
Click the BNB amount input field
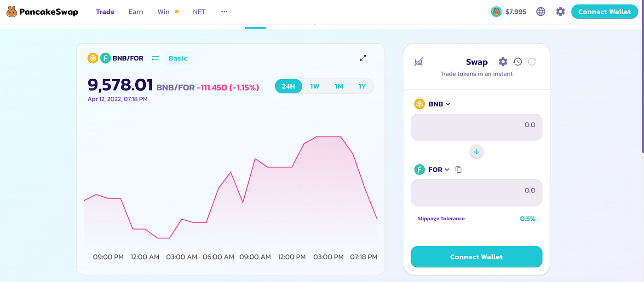pyautogui.click(x=477, y=127)
